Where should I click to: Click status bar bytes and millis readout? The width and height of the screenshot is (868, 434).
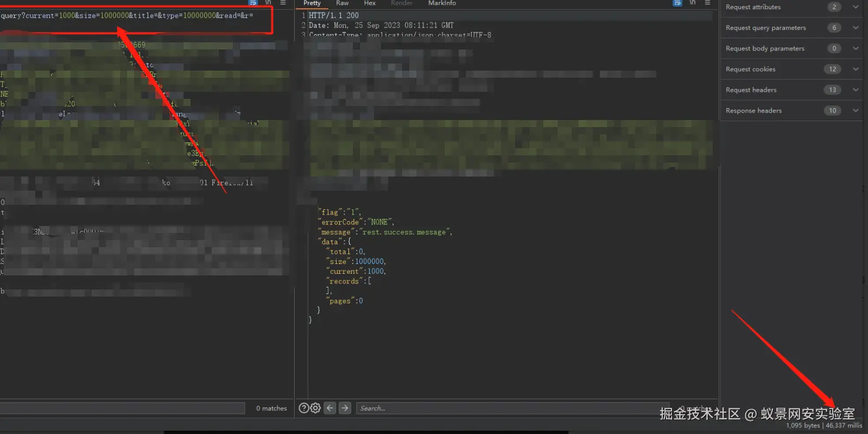824,425
